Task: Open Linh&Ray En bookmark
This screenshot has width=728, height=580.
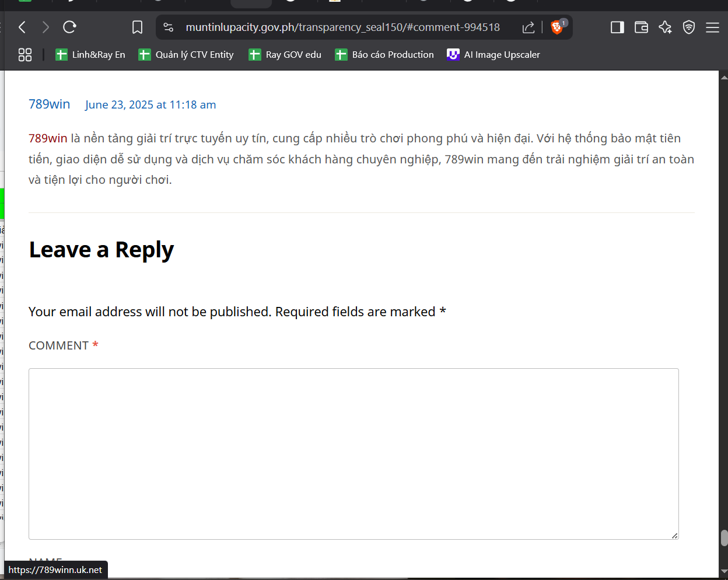Action: 90,55
